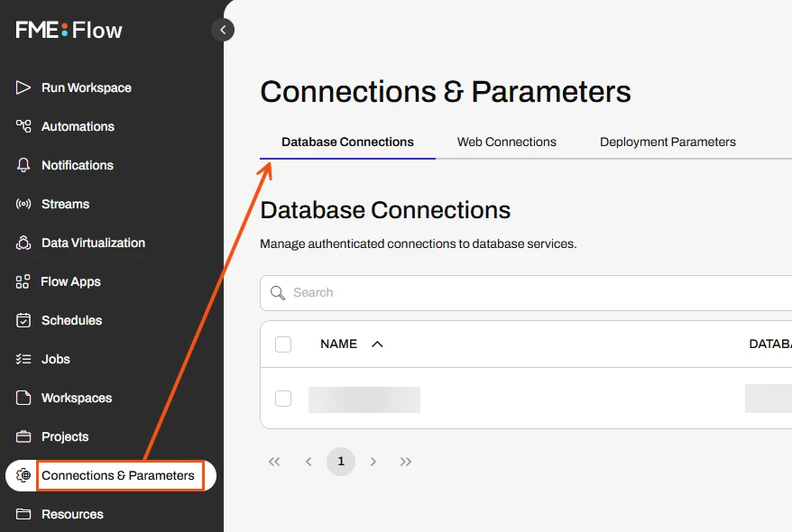Switch to the Database Connections tab
Image resolution: width=792 pixels, height=532 pixels.
pyautogui.click(x=347, y=142)
